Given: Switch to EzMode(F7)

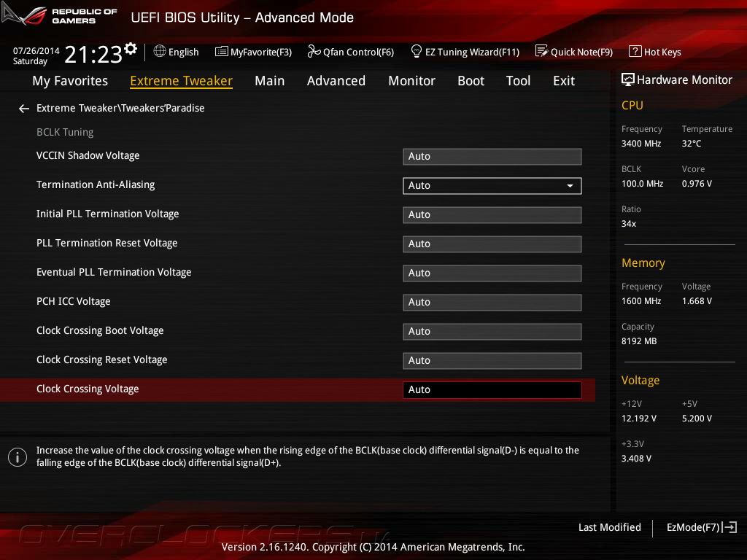Looking at the screenshot, I should (693, 527).
